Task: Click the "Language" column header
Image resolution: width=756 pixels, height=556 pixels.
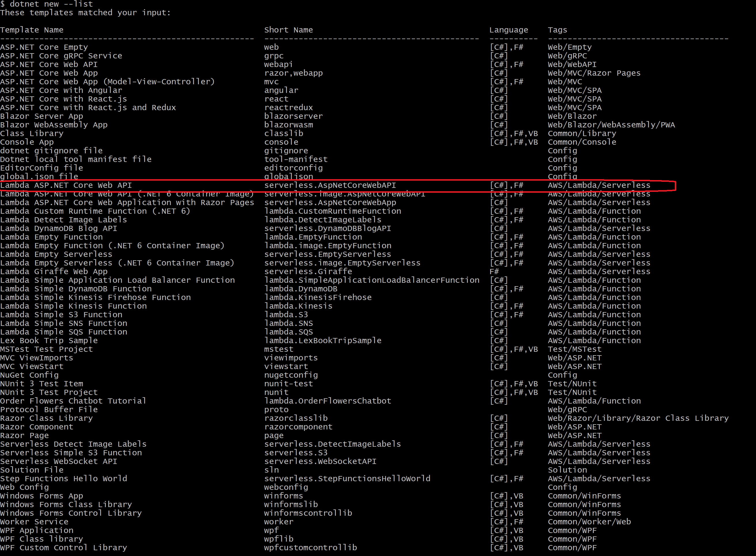Action: pos(509,30)
